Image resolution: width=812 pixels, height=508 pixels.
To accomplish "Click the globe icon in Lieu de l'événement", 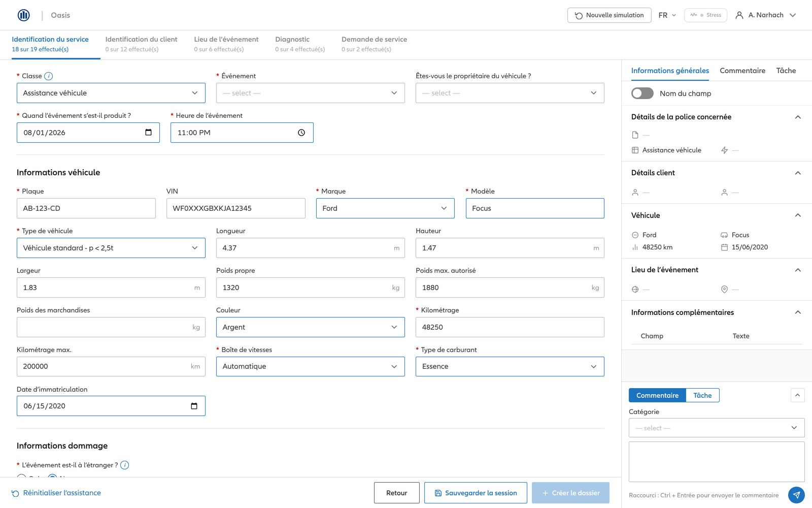I will point(635,290).
